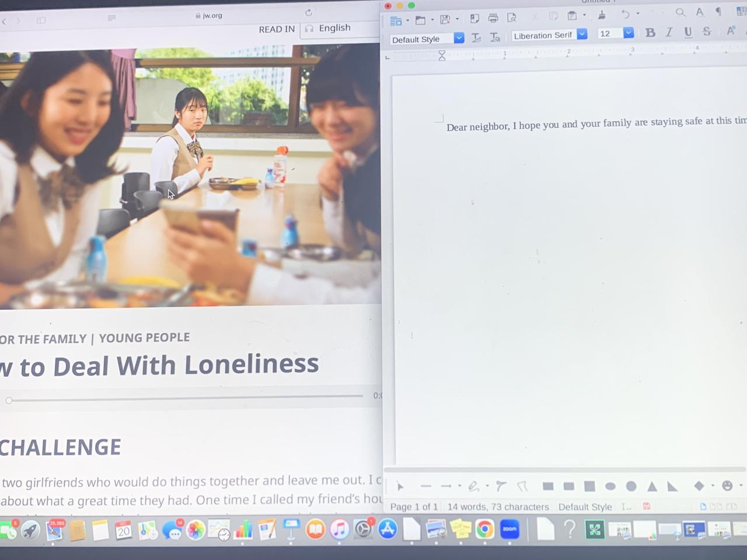Open the Font Name dropdown
Viewport: 747px width, 560px height.
click(x=582, y=34)
